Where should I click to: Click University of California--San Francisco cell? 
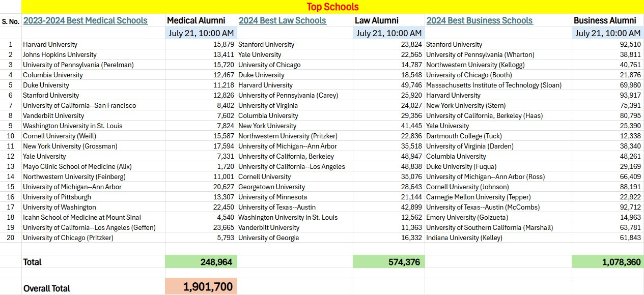click(x=93, y=105)
